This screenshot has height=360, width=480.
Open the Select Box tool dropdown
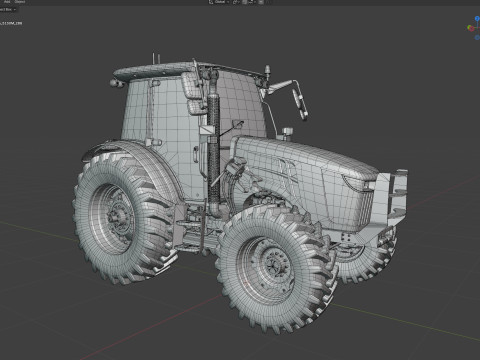coord(8,9)
